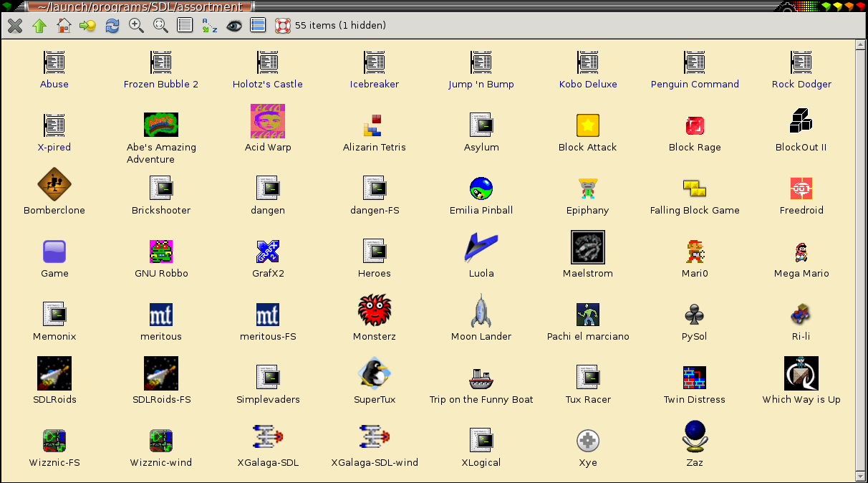Select the SuperTux penguin icon
The width and height of the screenshot is (868, 483).
coord(375,373)
